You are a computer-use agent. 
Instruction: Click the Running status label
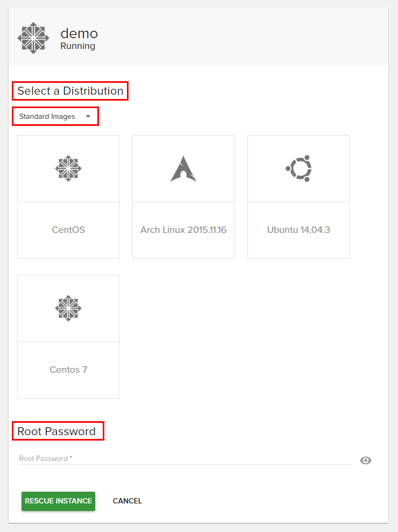pyautogui.click(x=77, y=46)
